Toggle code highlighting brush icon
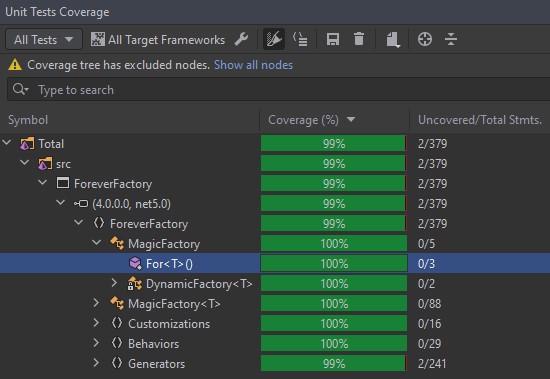 274,39
